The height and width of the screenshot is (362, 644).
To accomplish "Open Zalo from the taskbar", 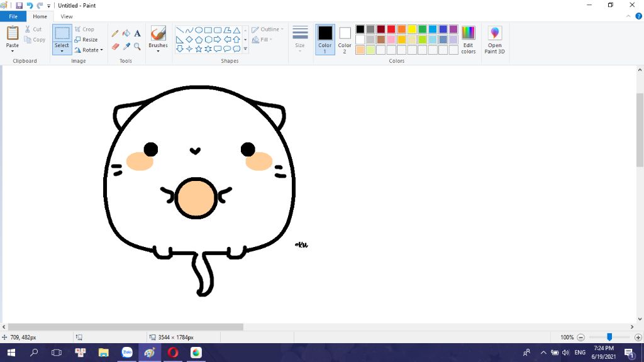I will point(127,353).
